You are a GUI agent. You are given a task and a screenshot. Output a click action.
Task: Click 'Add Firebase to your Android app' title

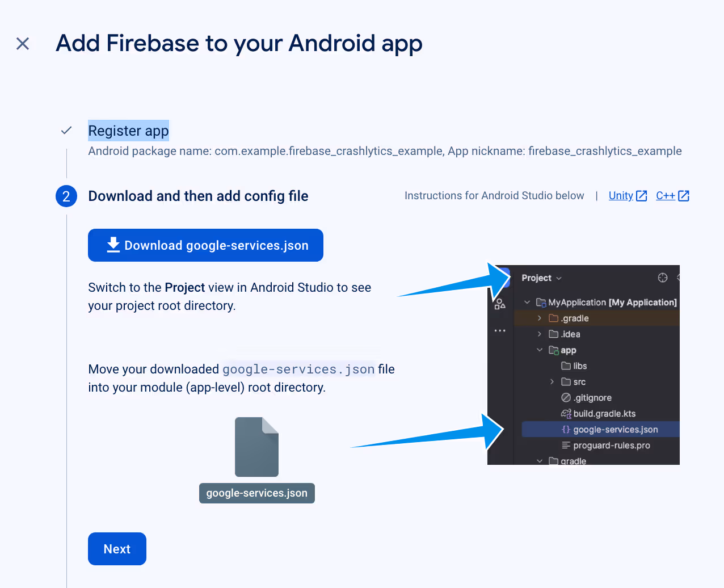click(239, 44)
